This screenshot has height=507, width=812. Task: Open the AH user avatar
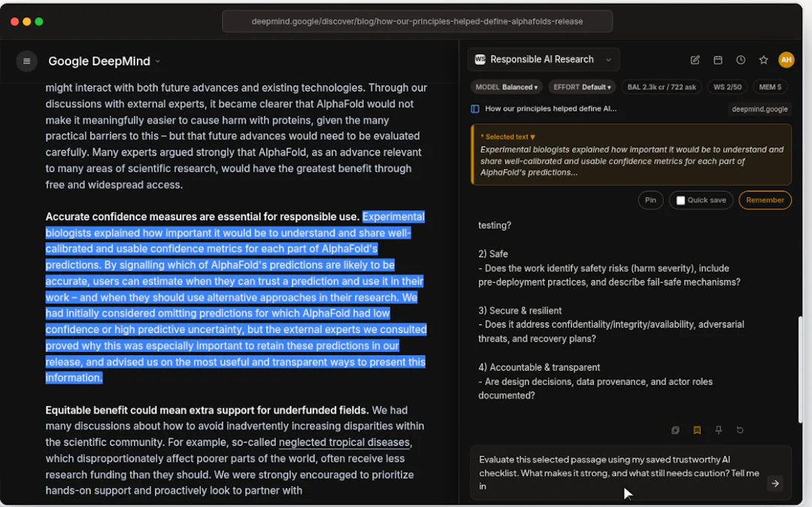click(x=786, y=60)
